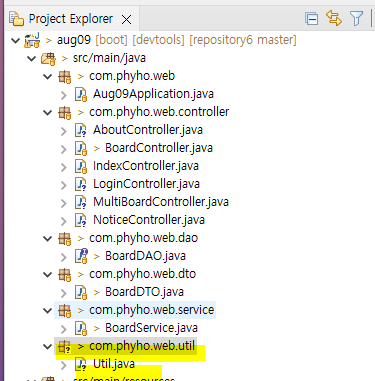This screenshot has height=381, width=375.
Task: Expand BoardDTO.java node
Action: [x=64, y=293]
